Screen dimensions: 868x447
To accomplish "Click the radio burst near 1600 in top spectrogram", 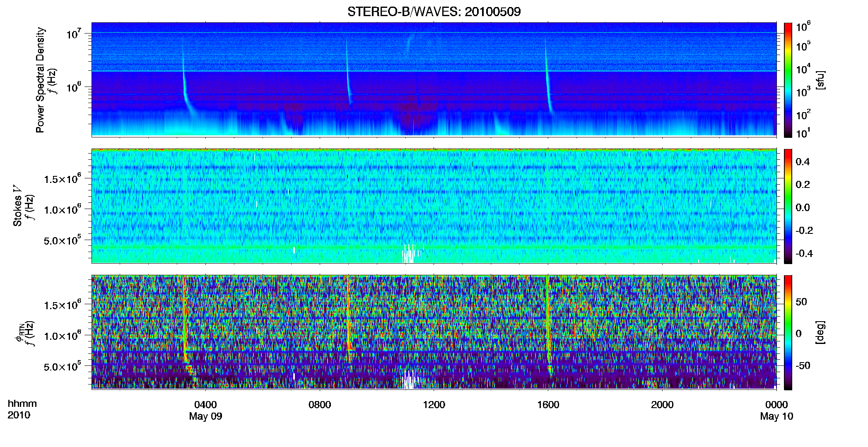I will point(547,79).
